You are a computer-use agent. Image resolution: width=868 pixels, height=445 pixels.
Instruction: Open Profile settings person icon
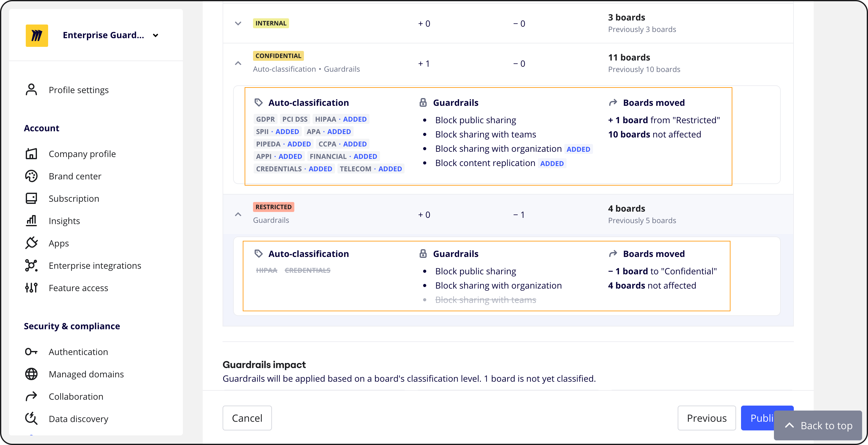tap(31, 90)
